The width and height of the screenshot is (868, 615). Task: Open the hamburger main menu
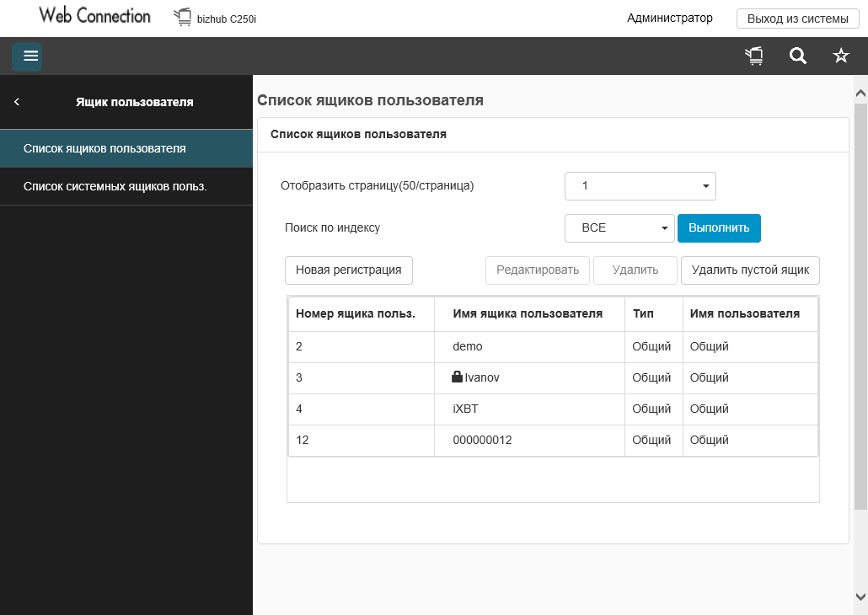pos(31,56)
